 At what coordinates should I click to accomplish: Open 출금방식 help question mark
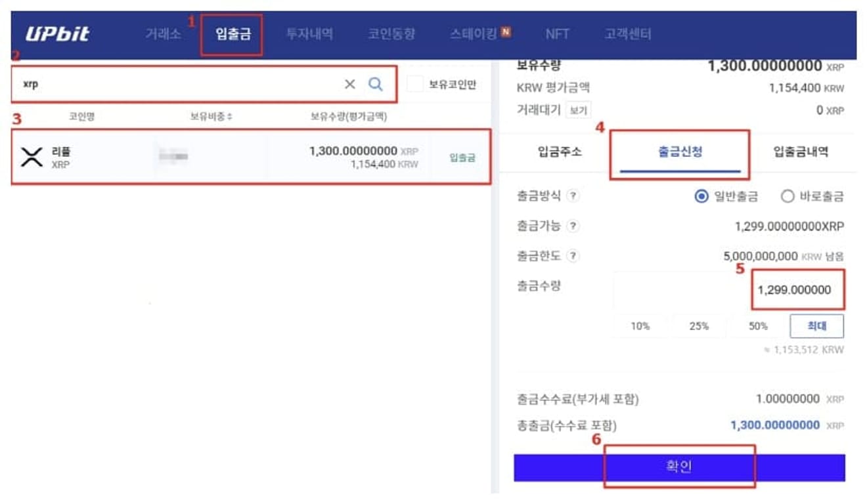(573, 196)
